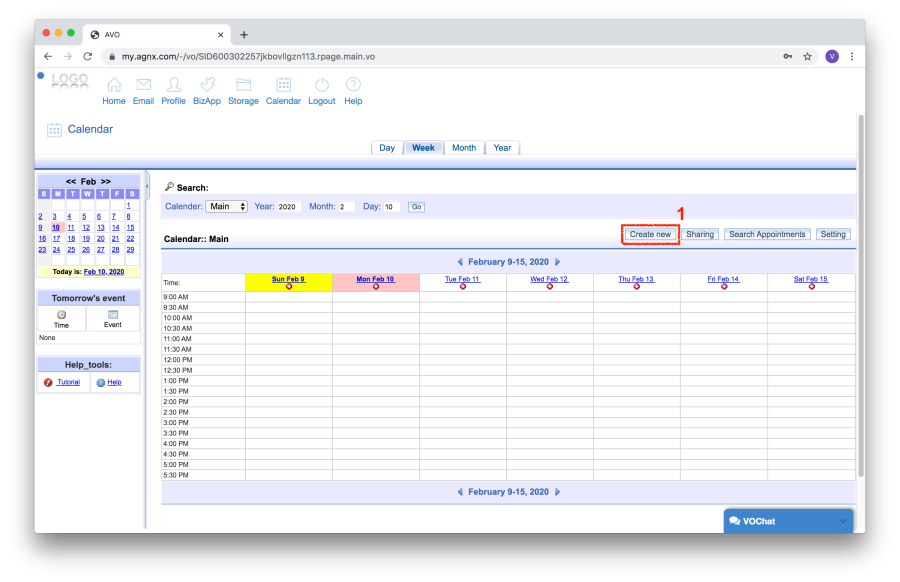
Task: Open the Tutorial link in Help tools
Action: (x=68, y=382)
